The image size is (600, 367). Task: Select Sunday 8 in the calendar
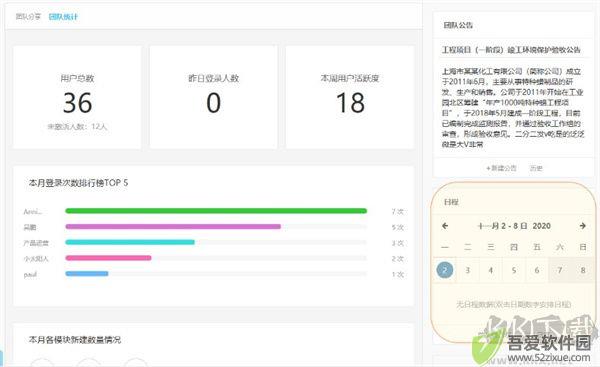[583, 270]
